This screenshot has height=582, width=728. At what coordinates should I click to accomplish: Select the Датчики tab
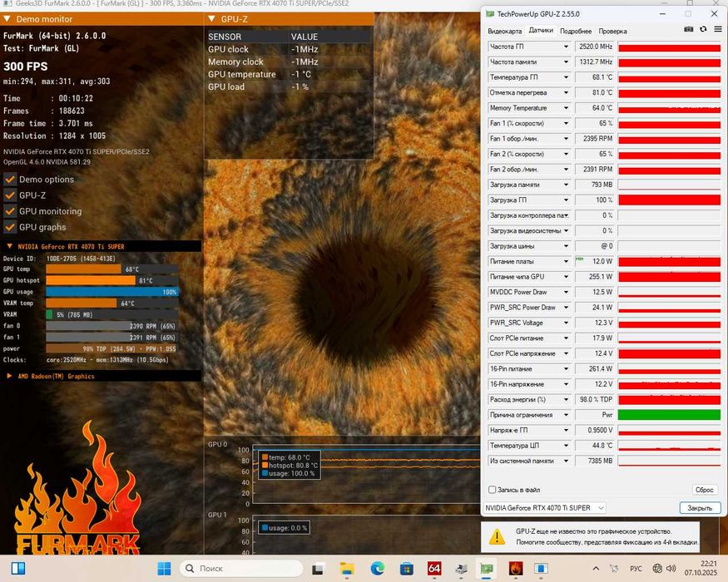[541, 30]
